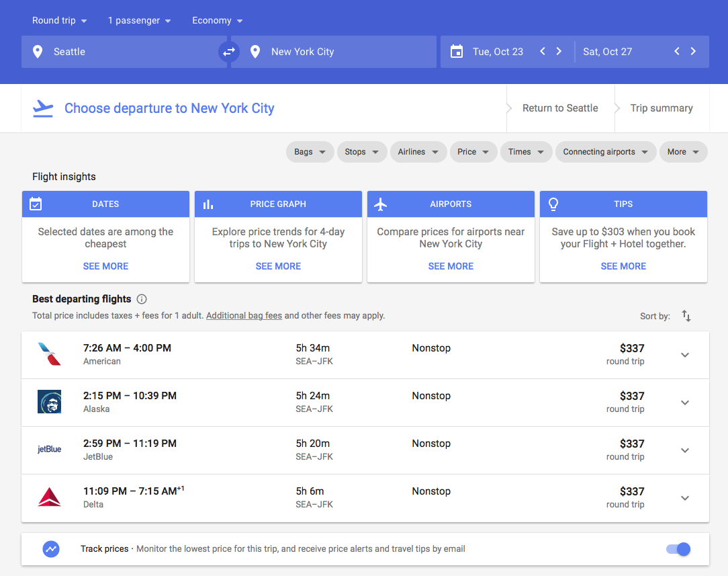Open the 1 passenger dropdown
This screenshot has height=576, width=728.
[139, 20]
